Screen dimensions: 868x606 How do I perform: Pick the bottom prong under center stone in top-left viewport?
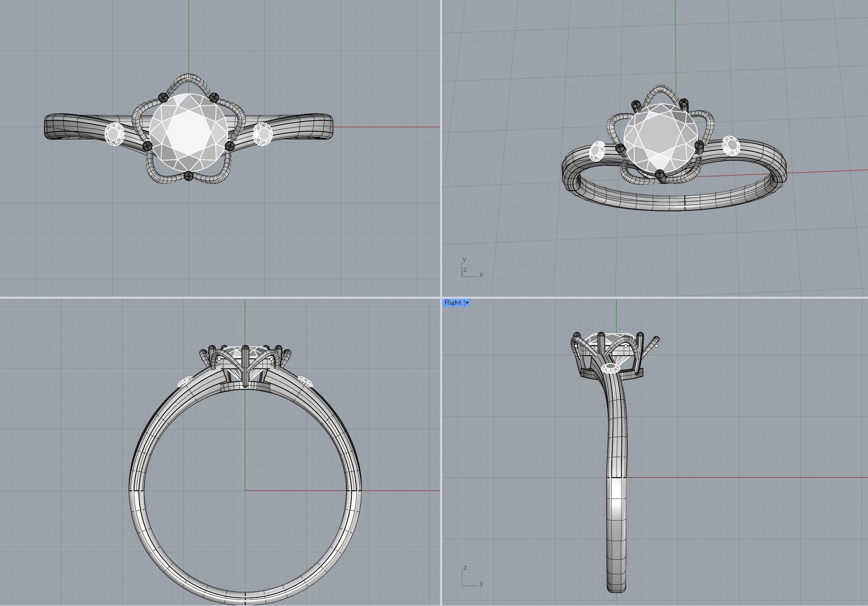188,176
